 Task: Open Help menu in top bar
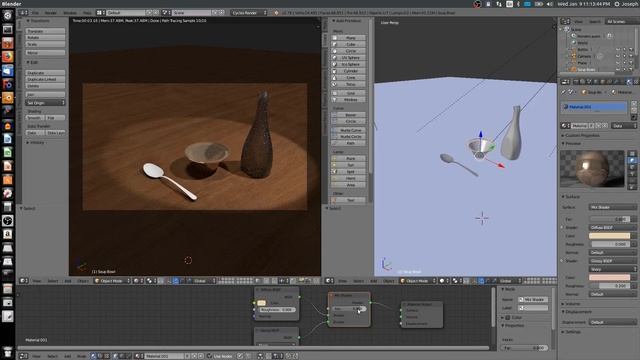pyautogui.click(x=87, y=13)
